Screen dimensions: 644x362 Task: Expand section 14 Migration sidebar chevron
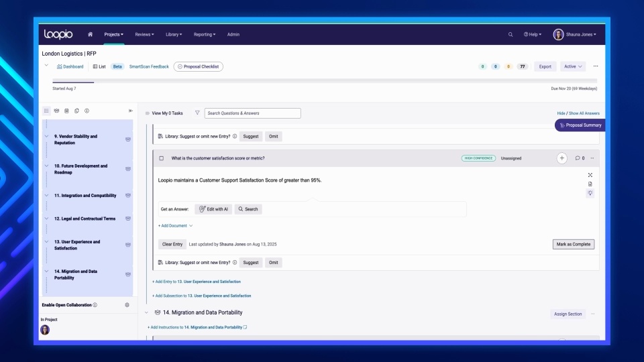tap(46, 271)
